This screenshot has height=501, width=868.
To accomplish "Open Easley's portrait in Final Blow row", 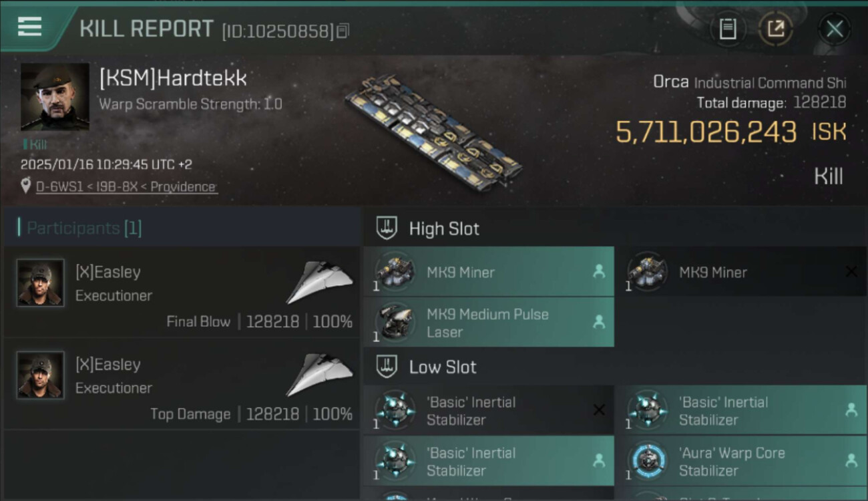I will click(x=41, y=283).
